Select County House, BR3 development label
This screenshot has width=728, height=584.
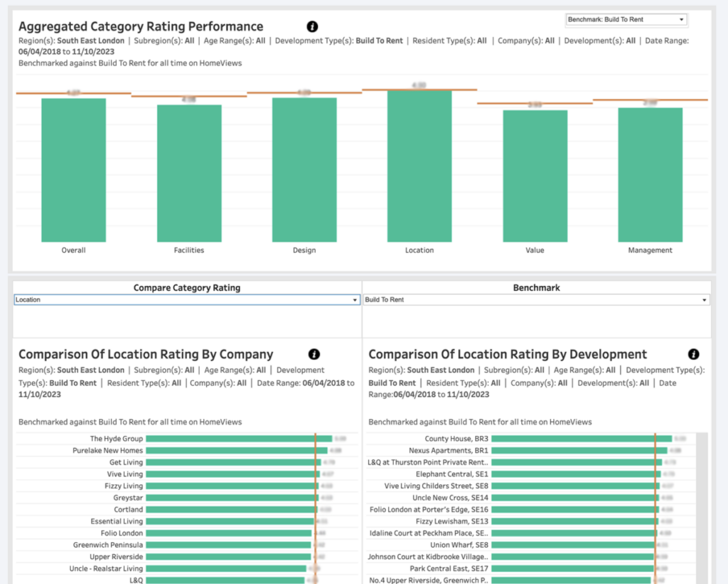(x=456, y=439)
